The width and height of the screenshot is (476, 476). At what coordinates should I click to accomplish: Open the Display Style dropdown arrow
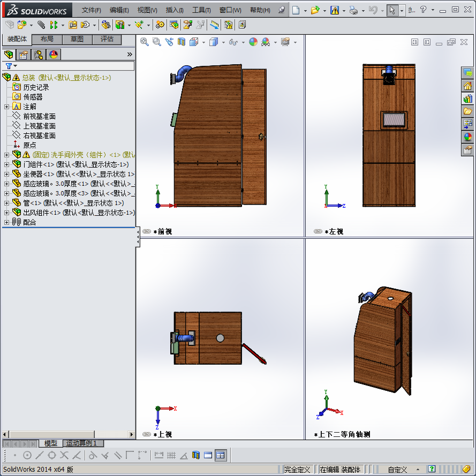[x=223, y=42]
